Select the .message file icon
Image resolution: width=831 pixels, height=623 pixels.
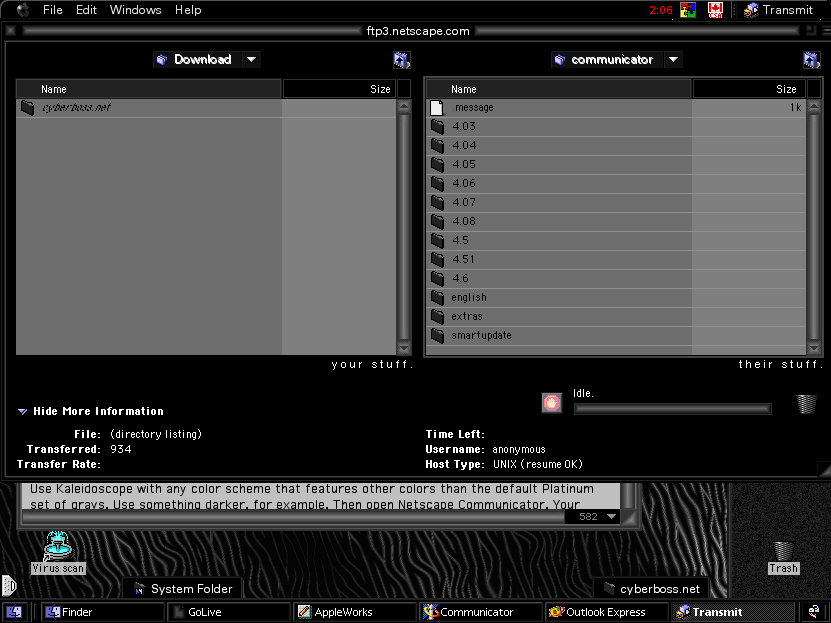coord(437,108)
